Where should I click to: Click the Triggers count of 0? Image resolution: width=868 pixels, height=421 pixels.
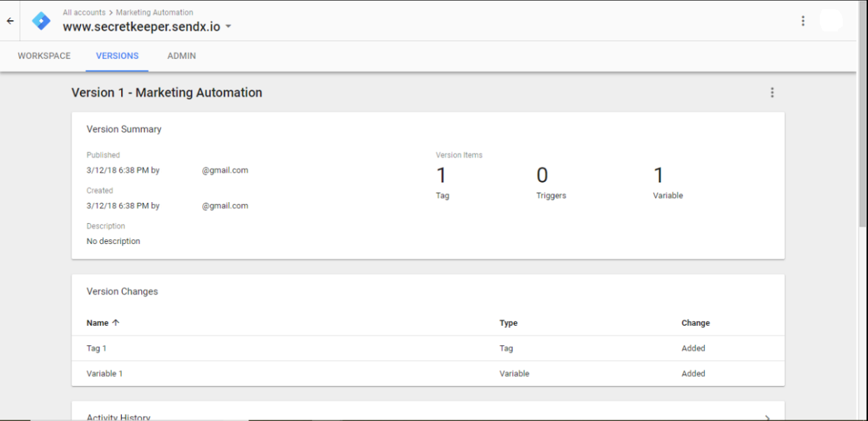[x=542, y=176]
